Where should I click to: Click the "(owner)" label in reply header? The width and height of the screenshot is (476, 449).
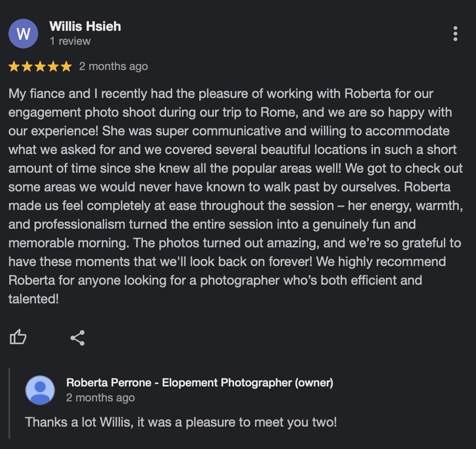tap(314, 383)
